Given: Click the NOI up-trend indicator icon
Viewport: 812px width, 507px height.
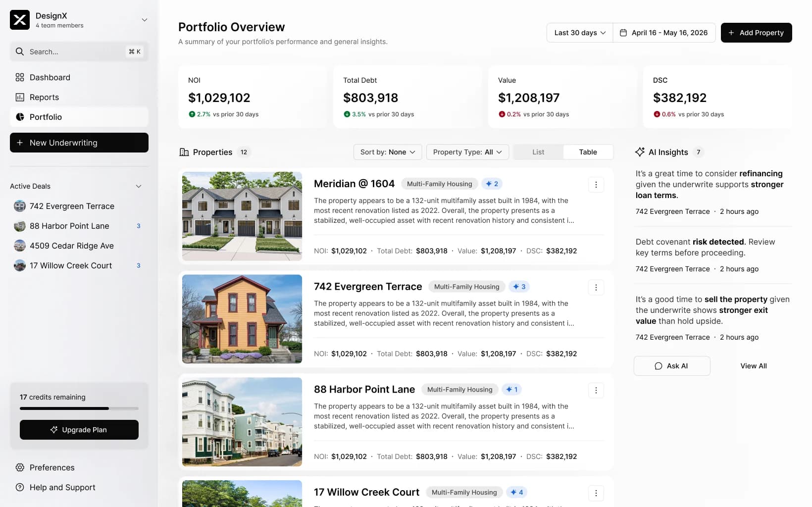Looking at the screenshot, I should point(192,114).
